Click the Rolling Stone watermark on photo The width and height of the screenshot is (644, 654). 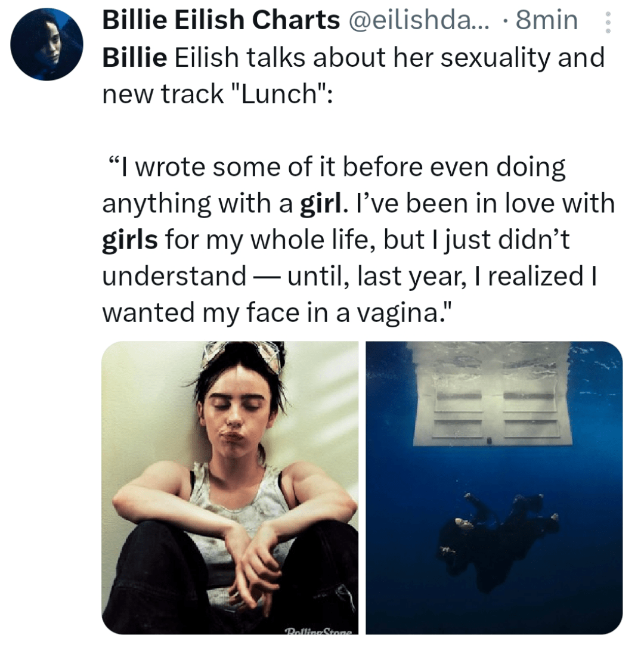pyautogui.click(x=318, y=631)
